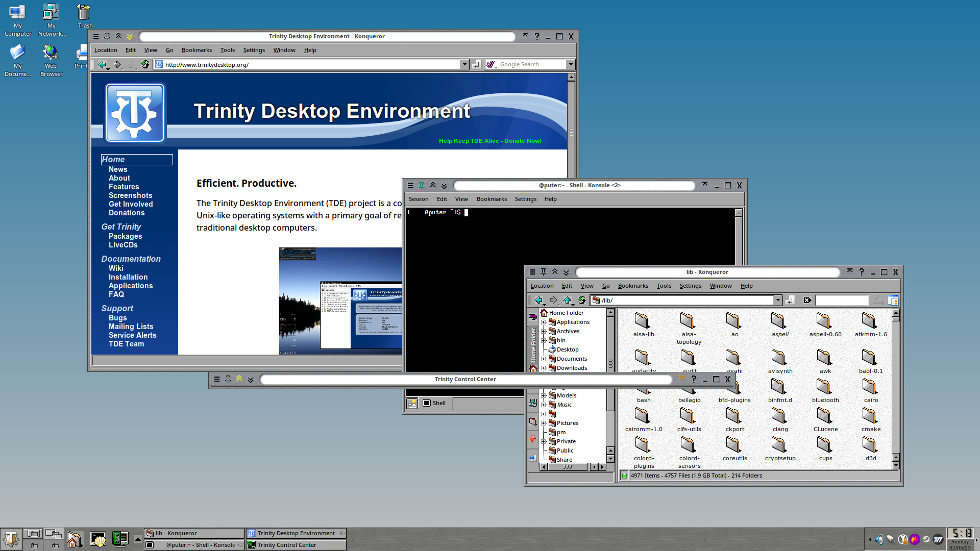This screenshot has height=551, width=980.
Task: Expand the Applications tree node in sidebar
Action: click(544, 322)
